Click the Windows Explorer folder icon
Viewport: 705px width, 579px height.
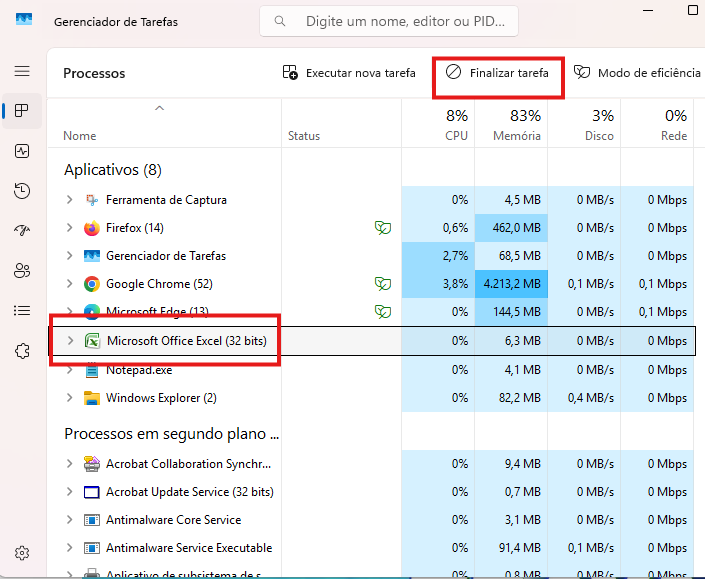(x=92, y=398)
